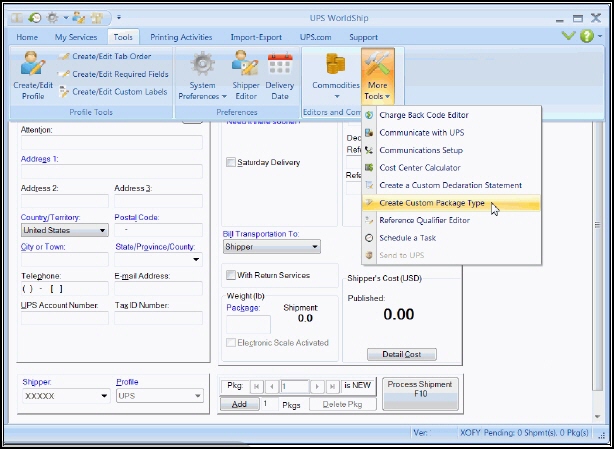The width and height of the screenshot is (614, 449).
Task: Open the Shipper Editor
Action: pos(246,75)
